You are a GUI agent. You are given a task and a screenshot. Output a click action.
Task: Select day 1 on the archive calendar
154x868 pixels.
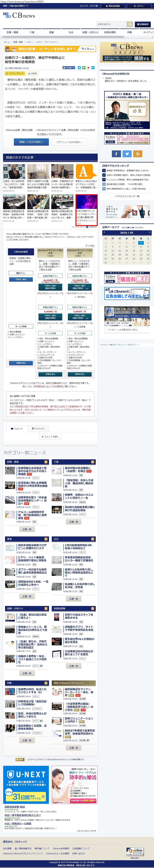pos(141,243)
